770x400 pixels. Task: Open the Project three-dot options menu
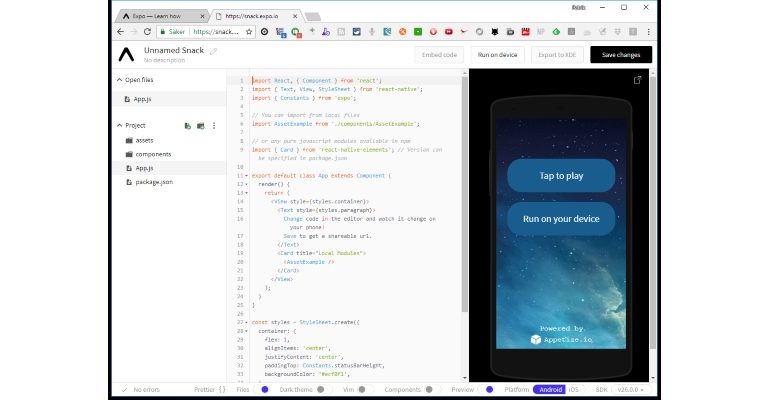click(x=214, y=125)
